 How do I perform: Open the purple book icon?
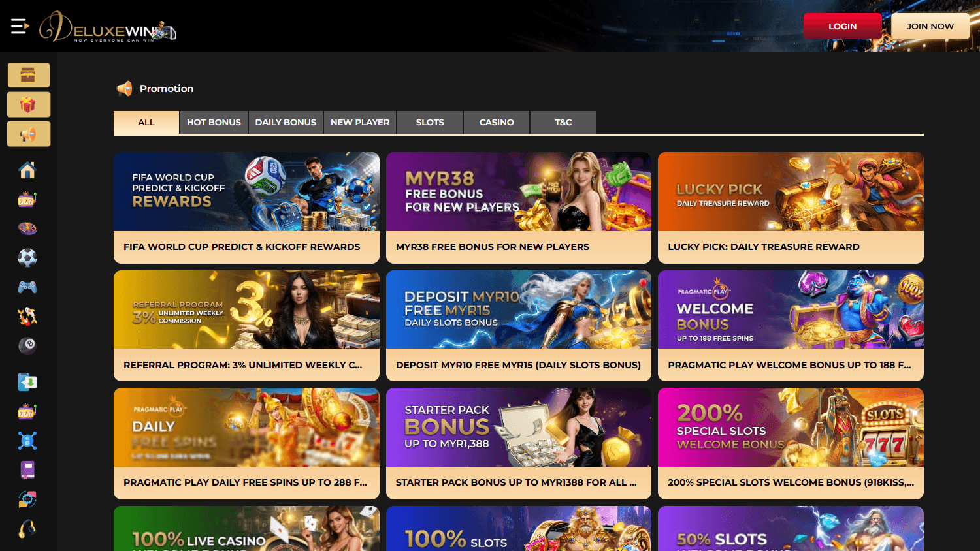(x=27, y=470)
